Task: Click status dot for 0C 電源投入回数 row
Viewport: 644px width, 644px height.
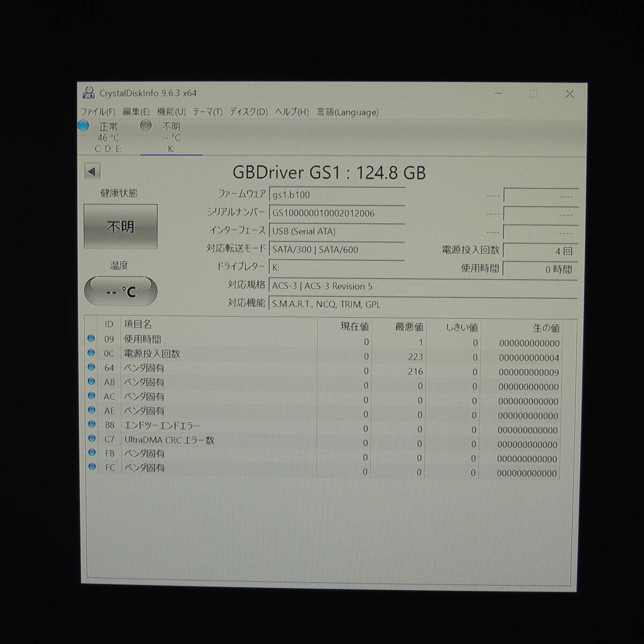Action: click(91, 353)
